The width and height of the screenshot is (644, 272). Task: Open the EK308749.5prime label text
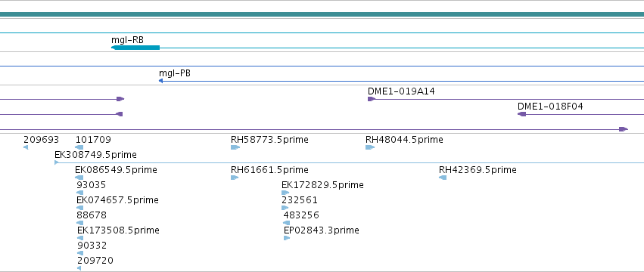coord(95,155)
